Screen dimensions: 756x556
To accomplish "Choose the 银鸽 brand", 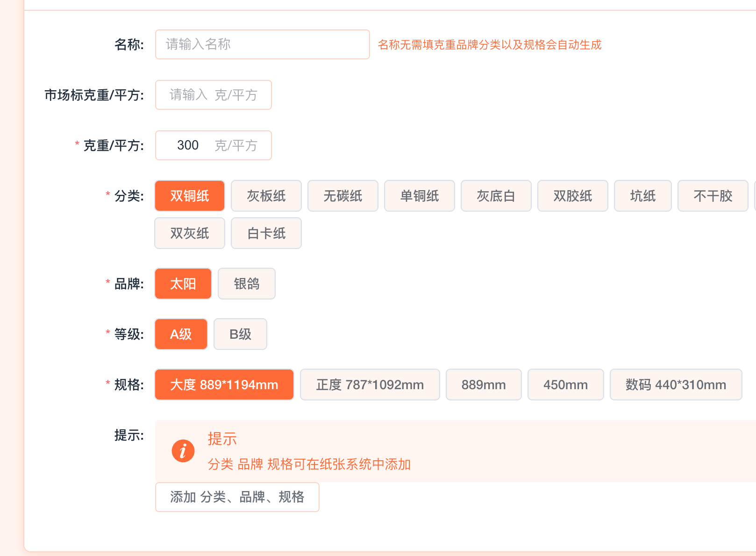I will point(246,284).
